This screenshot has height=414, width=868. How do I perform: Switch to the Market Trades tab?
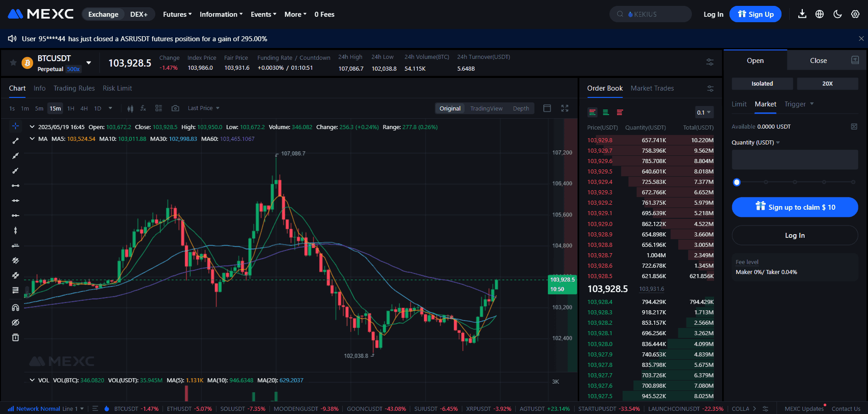click(x=652, y=88)
